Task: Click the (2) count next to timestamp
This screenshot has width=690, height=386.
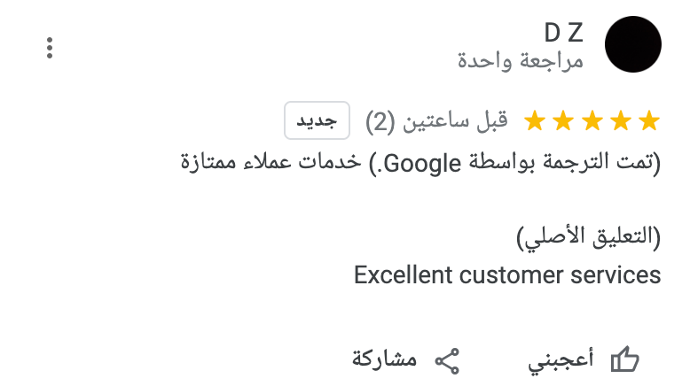Action: (x=380, y=122)
